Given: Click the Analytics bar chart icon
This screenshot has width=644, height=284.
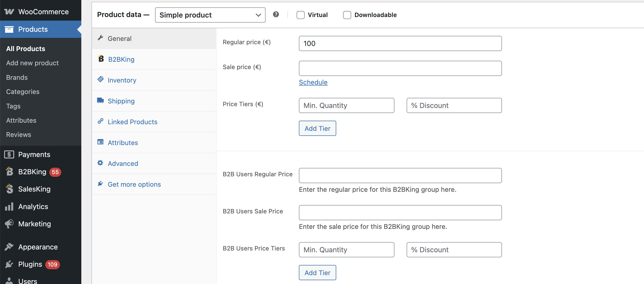Looking at the screenshot, I should (9, 207).
